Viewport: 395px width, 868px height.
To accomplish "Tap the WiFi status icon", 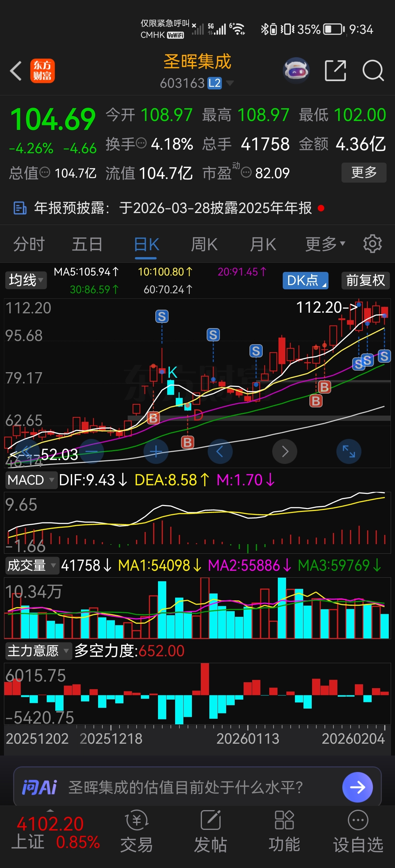I will pyautogui.click(x=238, y=29).
